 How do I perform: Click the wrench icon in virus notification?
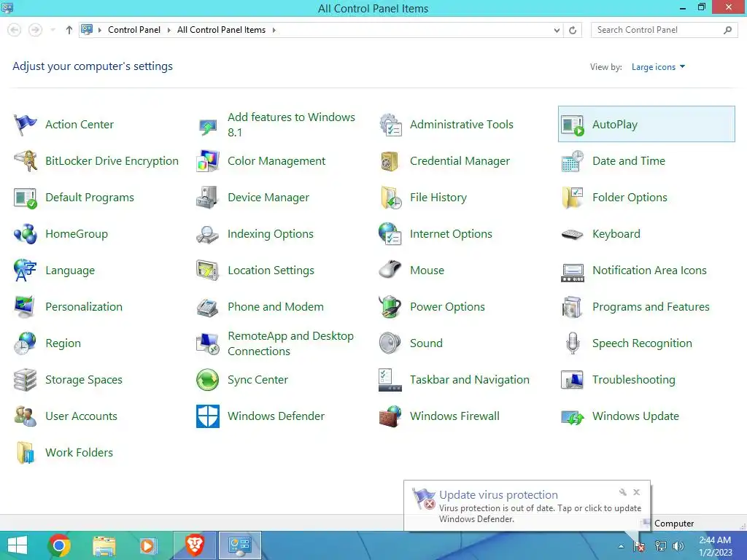[623, 492]
